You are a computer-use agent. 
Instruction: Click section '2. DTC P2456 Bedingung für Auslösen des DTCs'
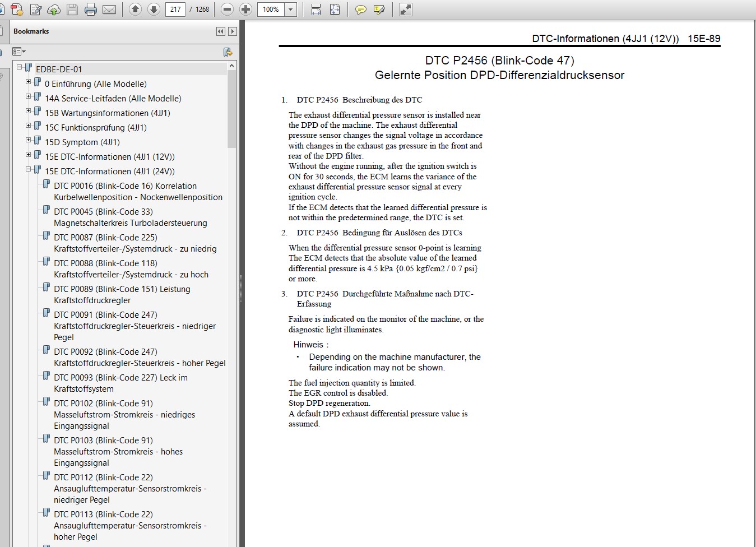[x=372, y=233]
